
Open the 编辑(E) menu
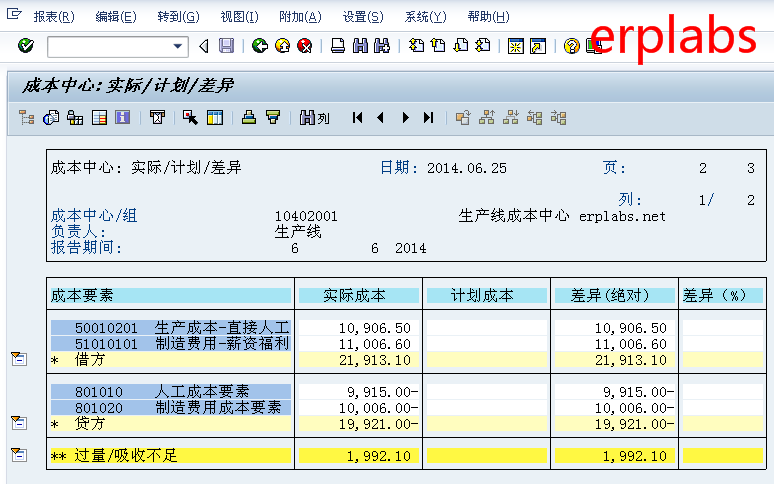[116, 17]
